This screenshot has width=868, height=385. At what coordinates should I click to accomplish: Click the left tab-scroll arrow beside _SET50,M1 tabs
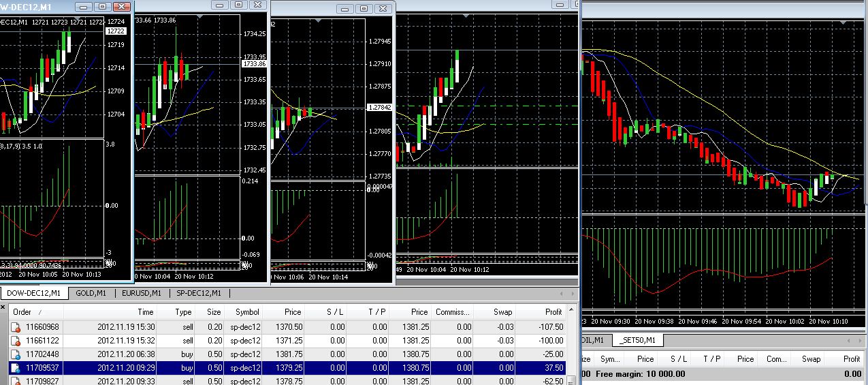pyautogui.click(x=848, y=341)
